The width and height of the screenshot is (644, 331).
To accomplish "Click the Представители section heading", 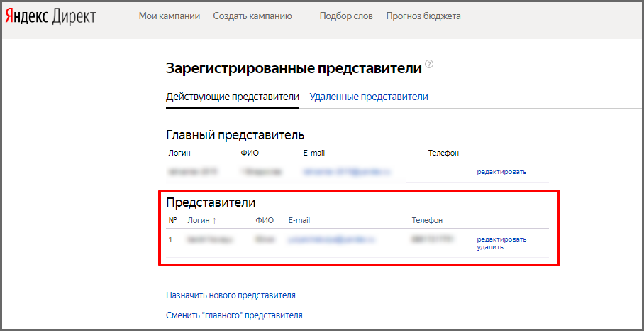I will (211, 202).
